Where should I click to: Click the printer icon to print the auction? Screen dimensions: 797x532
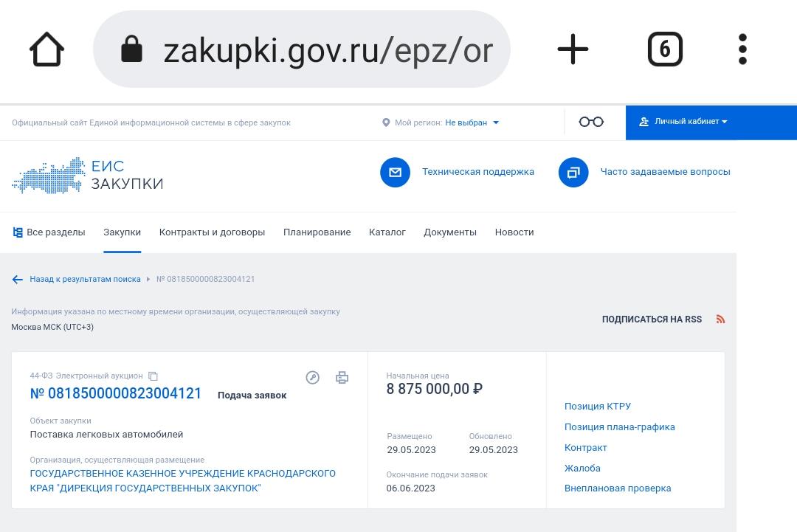point(342,377)
